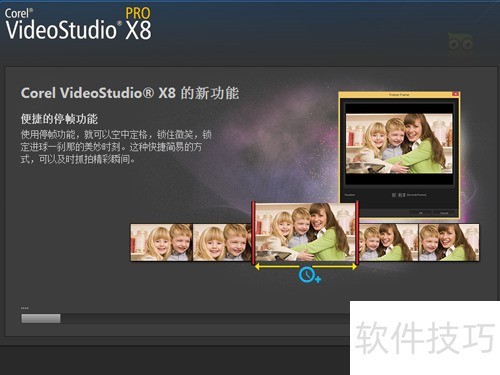Click the Corel VideoStudio PRO X8 logo

pos(78,24)
